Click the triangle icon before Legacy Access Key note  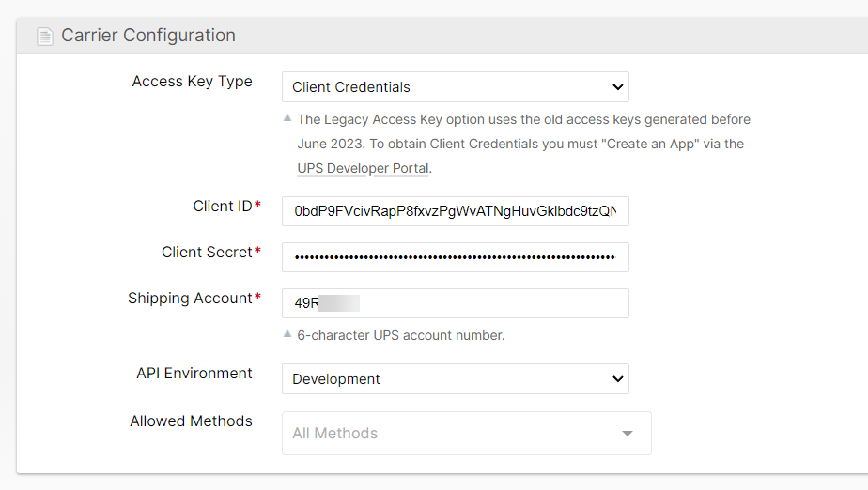click(x=287, y=118)
